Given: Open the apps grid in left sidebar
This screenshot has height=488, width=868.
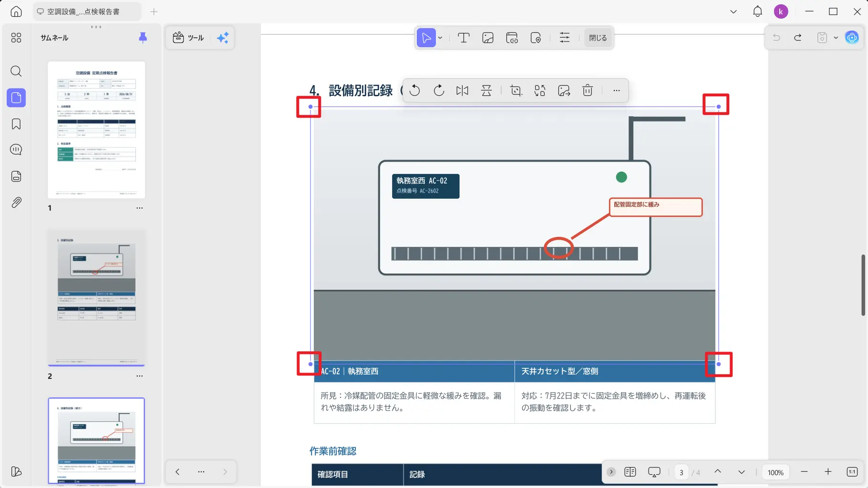Looking at the screenshot, I should coord(16,38).
